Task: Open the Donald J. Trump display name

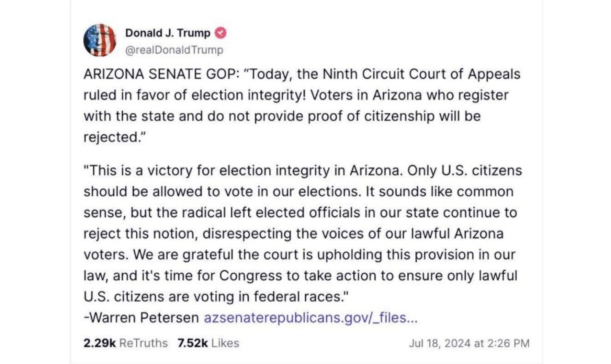Action: tap(168, 33)
